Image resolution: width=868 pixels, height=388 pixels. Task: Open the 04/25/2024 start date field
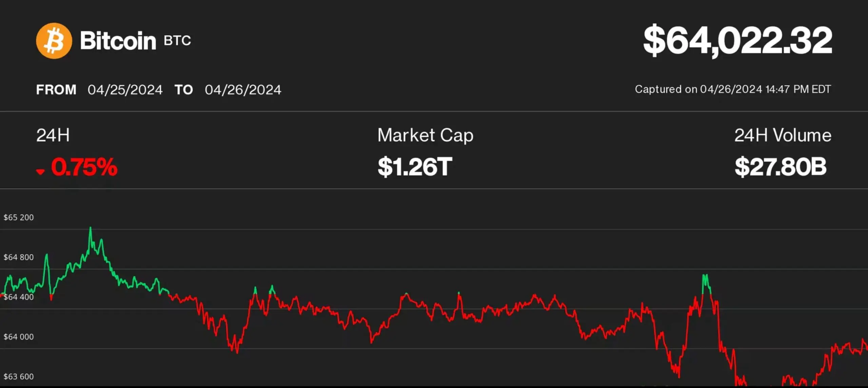[x=125, y=90]
